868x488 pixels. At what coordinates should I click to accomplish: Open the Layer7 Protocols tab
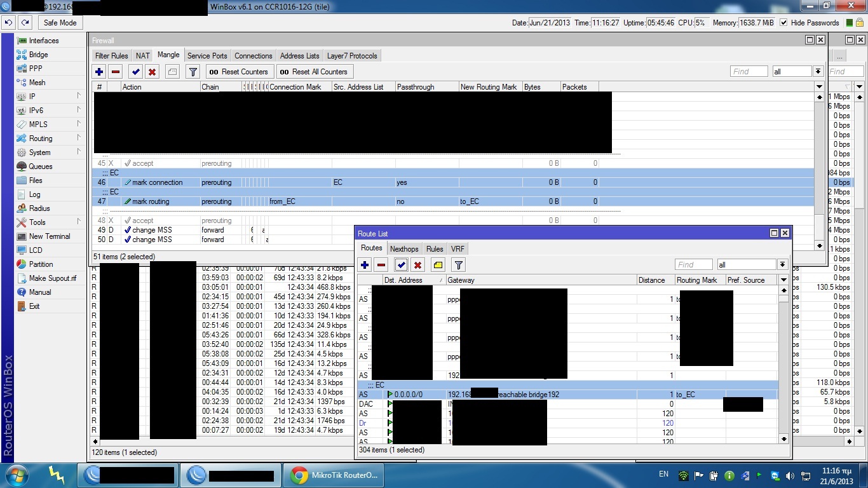pos(352,56)
